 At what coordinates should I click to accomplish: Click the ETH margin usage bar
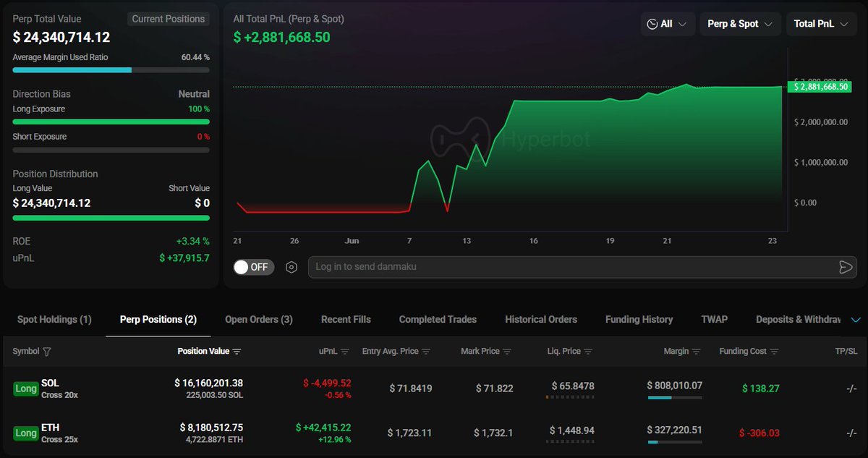674,442
